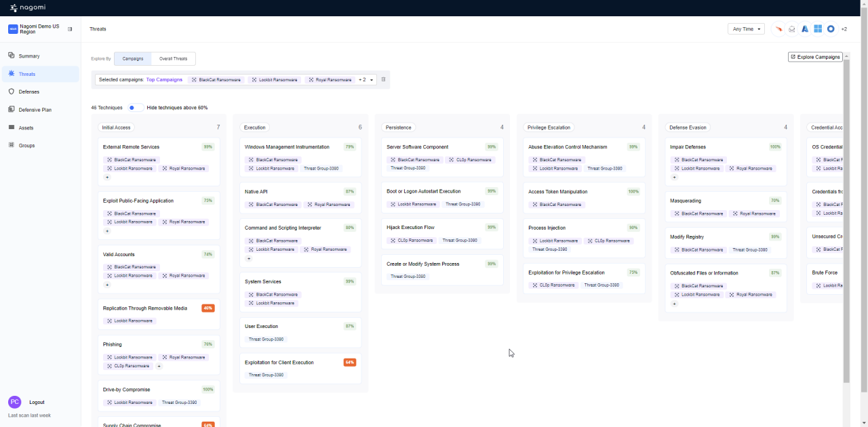
Task: Open the Windows Management Instrumentation technique card
Action: coord(300,157)
